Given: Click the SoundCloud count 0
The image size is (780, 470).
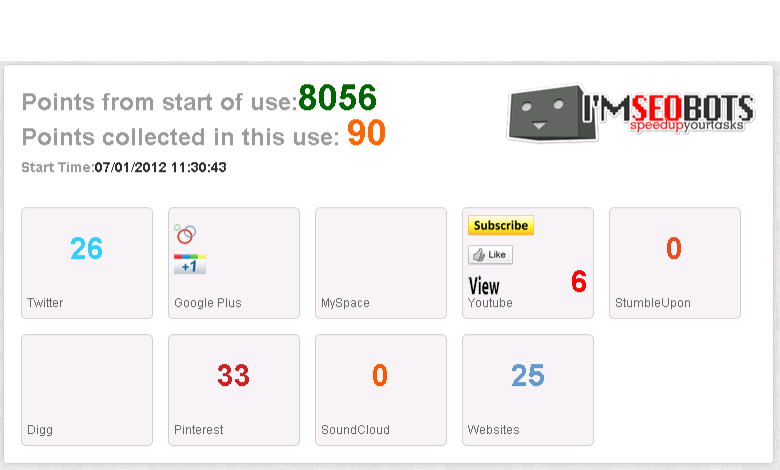Looking at the screenshot, I should click(380, 376).
